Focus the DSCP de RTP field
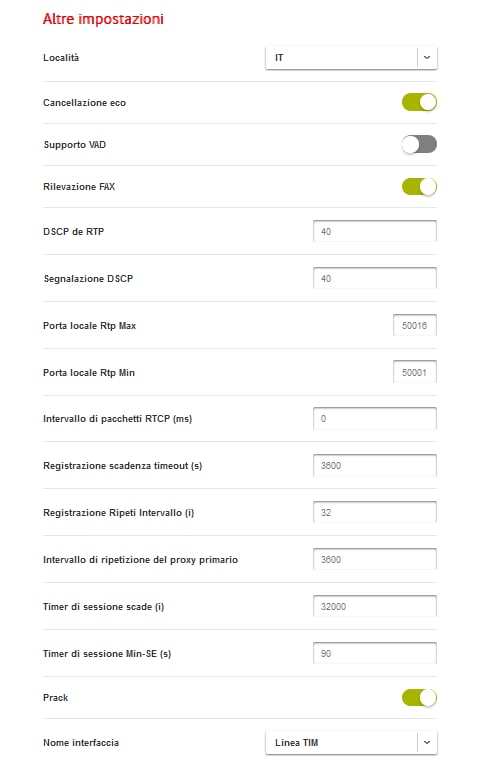 (375, 231)
